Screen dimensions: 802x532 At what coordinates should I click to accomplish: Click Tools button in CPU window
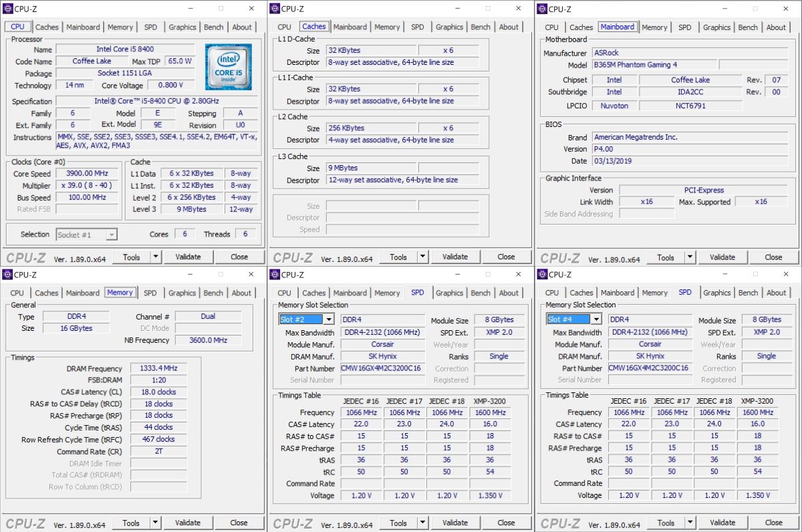[x=132, y=257]
